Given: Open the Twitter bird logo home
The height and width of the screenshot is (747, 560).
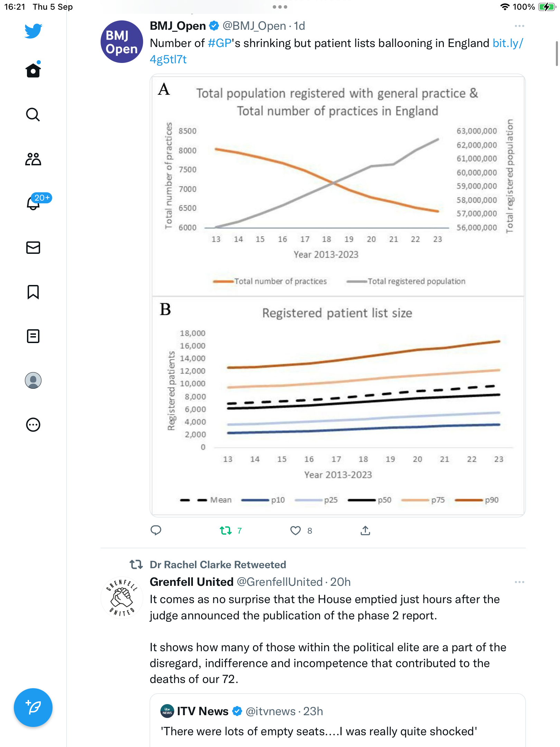Looking at the screenshot, I should pyautogui.click(x=33, y=31).
